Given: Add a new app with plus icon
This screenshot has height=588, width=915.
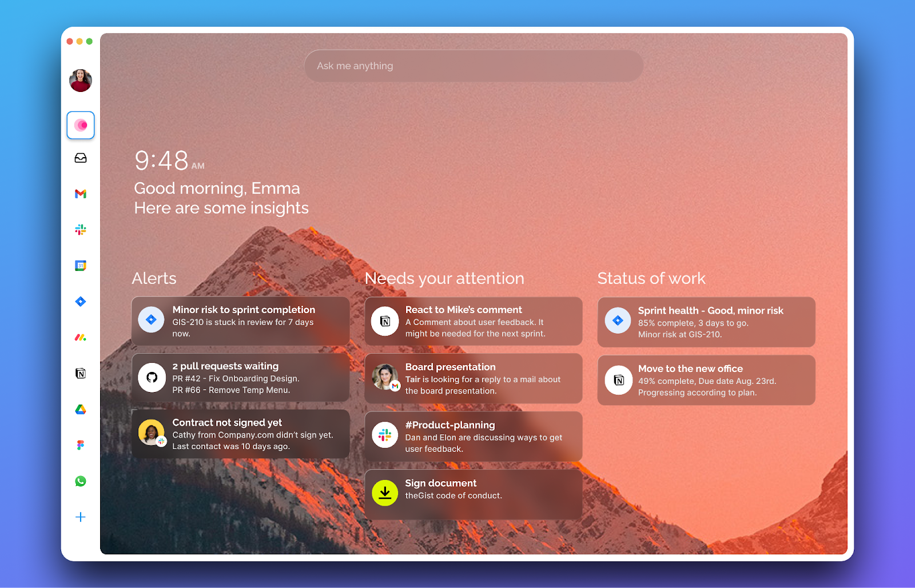Looking at the screenshot, I should click(x=81, y=517).
